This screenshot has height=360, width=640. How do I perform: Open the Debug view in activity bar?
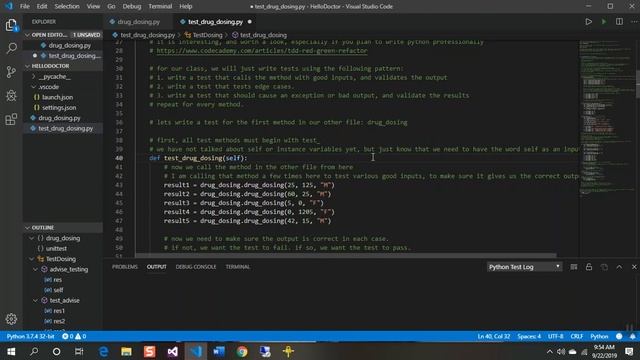point(11,96)
